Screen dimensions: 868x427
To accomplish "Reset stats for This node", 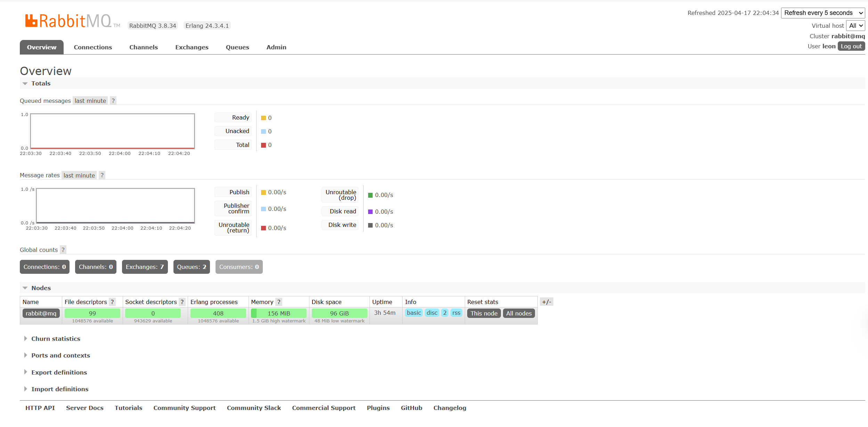I will click(484, 313).
